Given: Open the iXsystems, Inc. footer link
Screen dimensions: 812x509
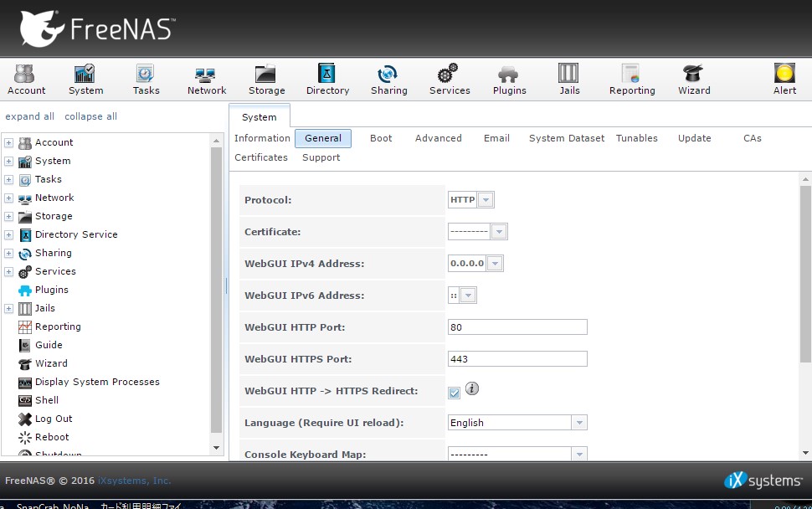Looking at the screenshot, I should [134, 481].
